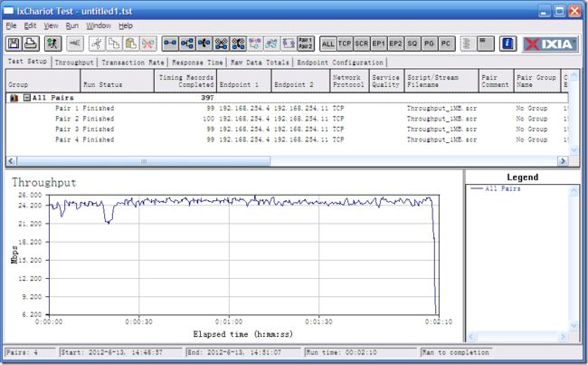The width and height of the screenshot is (588, 365).
Task: Click the Timing Records Completed column header
Action: pos(185,81)
